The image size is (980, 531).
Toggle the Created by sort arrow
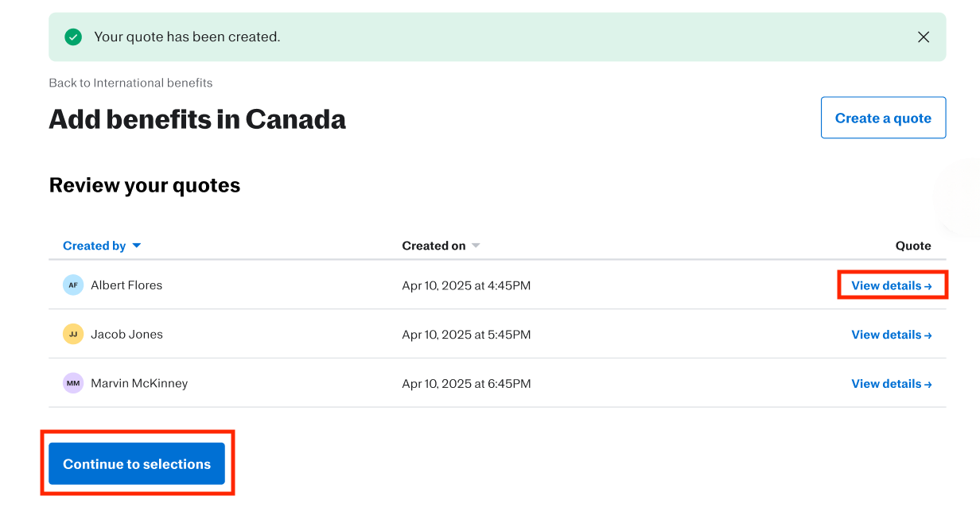(137, 246)
